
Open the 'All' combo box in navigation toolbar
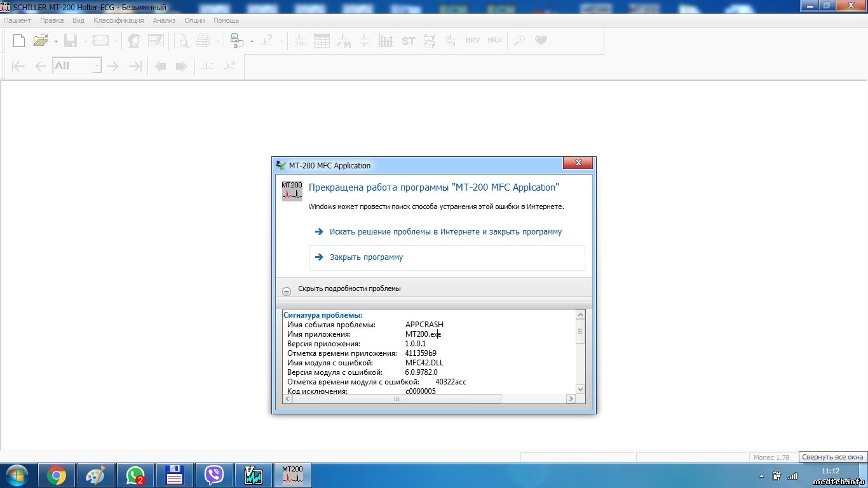tap(97, 66)
